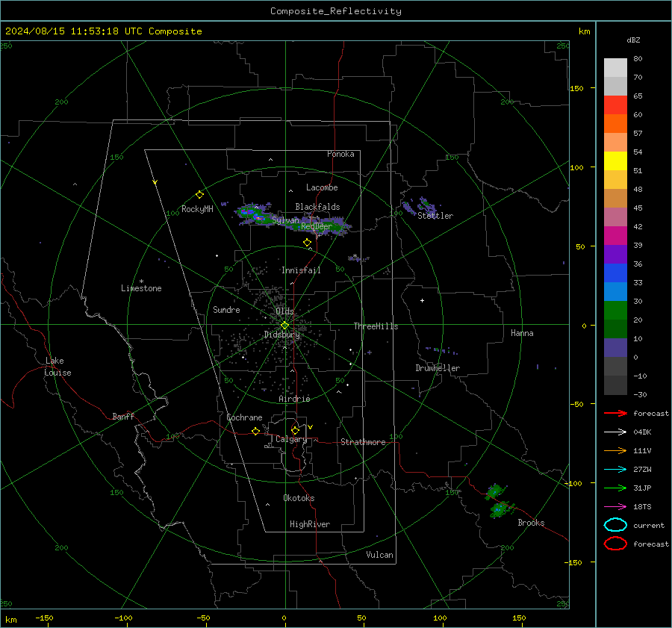Click the cyan current ellipse icon
The height and width of the screenshot is (628, 672).
coord(615,525)
